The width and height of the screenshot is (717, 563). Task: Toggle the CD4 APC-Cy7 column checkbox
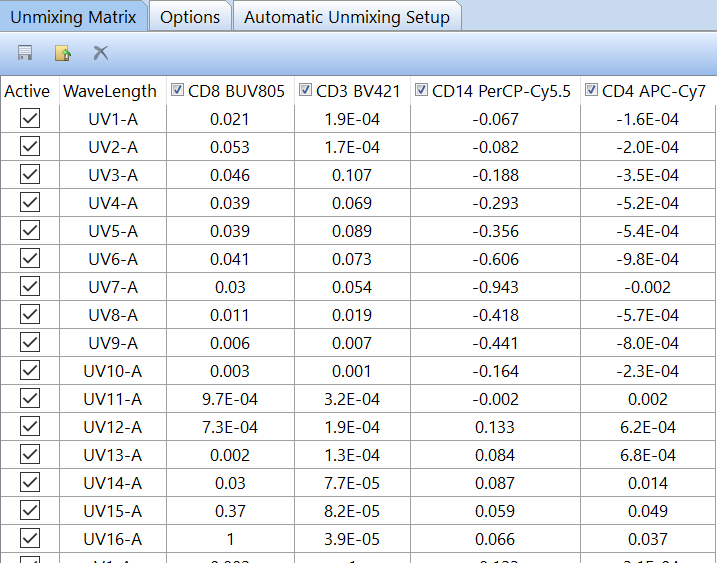click(591, 90)
